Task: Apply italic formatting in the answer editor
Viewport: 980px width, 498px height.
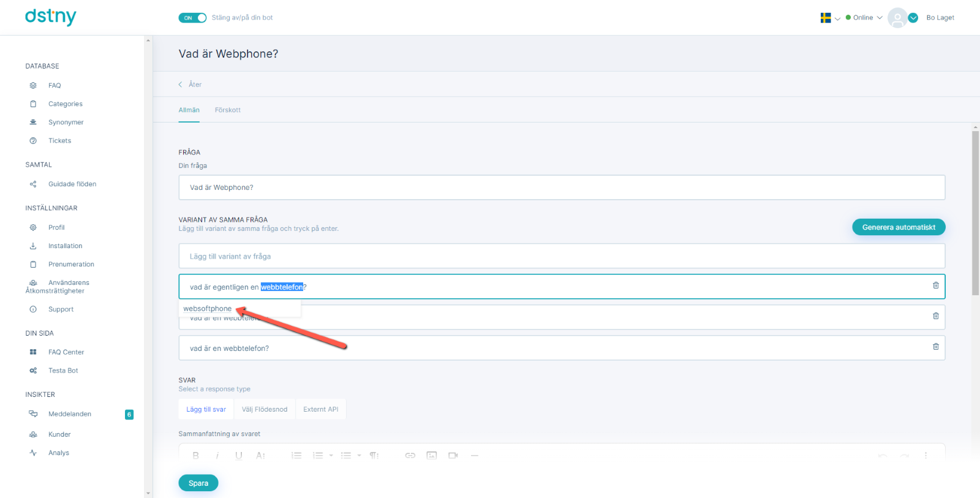Action: pyautogui.click(x=217, y=456)
